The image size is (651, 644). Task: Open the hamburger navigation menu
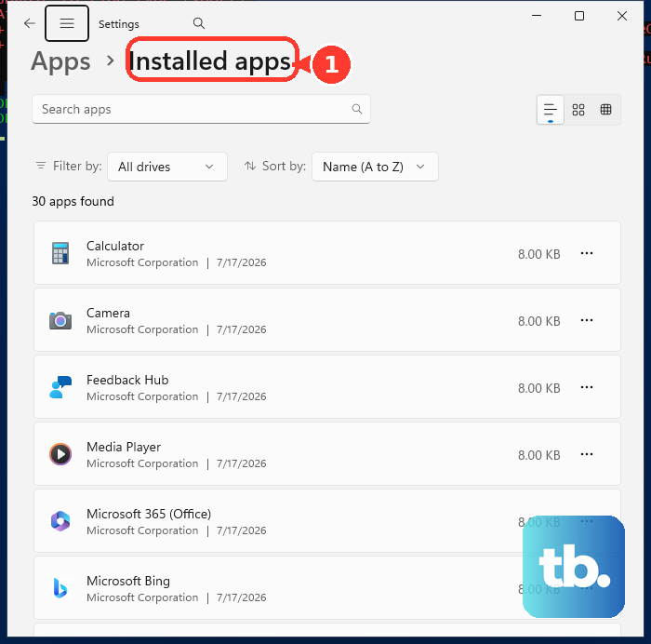pos(67,23)
